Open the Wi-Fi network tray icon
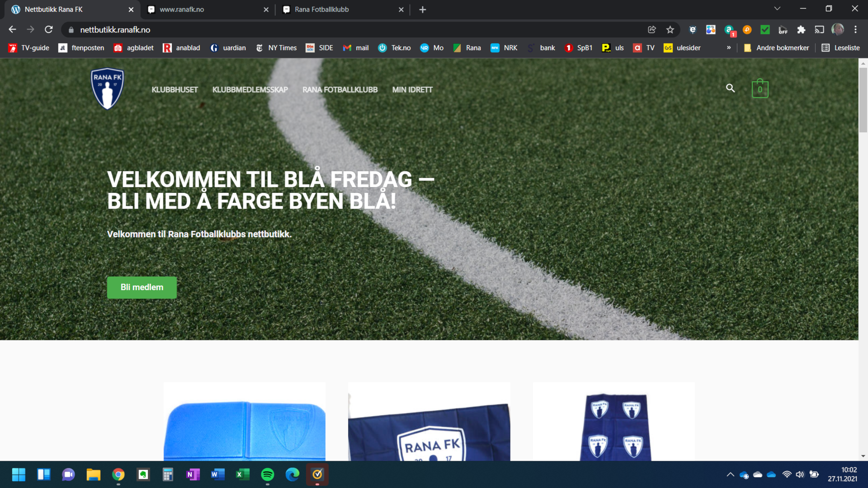Screen dimensions: 868x488 click(x=787, y=474)
